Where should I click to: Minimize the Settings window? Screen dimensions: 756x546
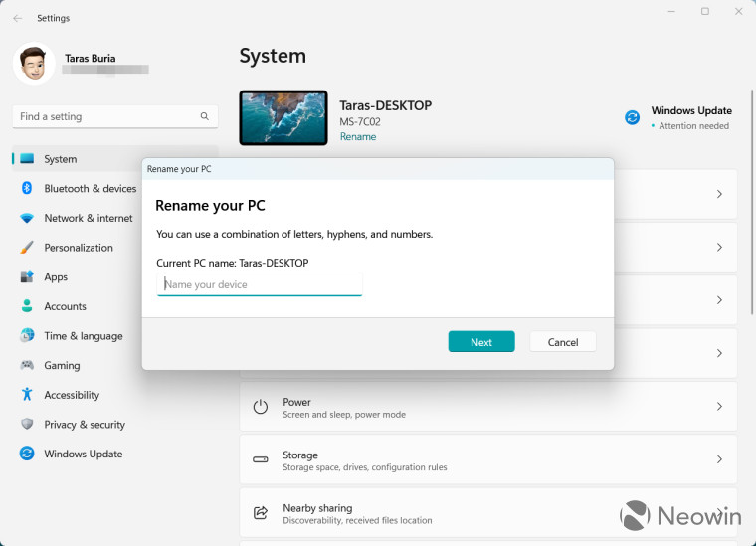click(671, 11)
